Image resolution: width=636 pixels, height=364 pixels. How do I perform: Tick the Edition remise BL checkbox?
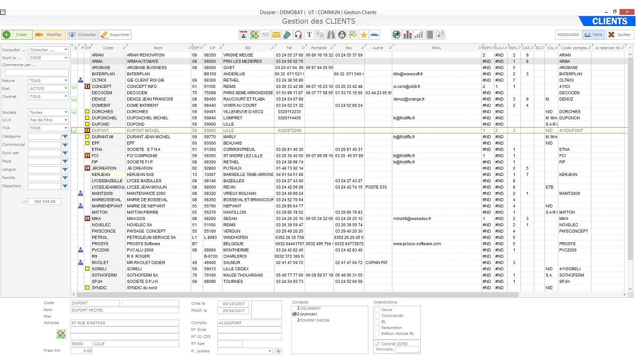click(377, 334)
